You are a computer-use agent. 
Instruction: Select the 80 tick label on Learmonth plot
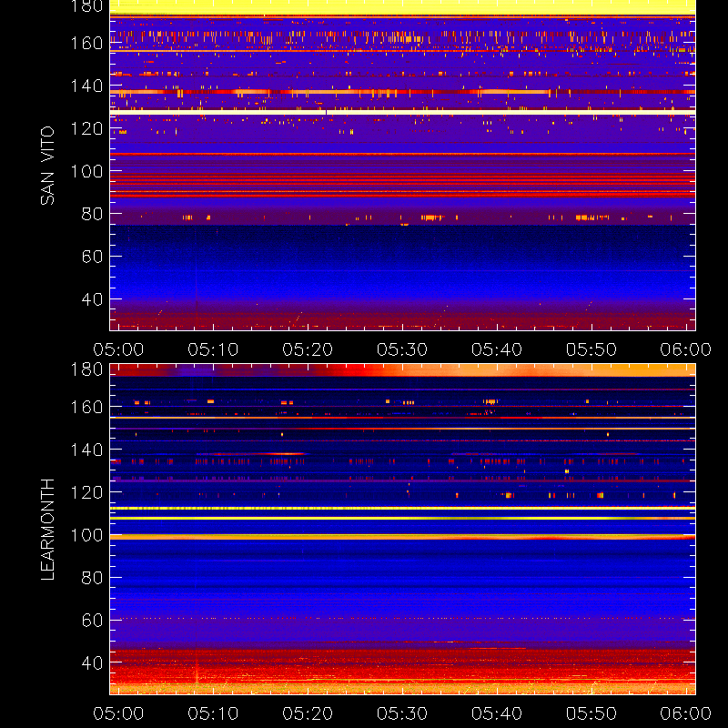pyautogui.click(x=92, y=578)
